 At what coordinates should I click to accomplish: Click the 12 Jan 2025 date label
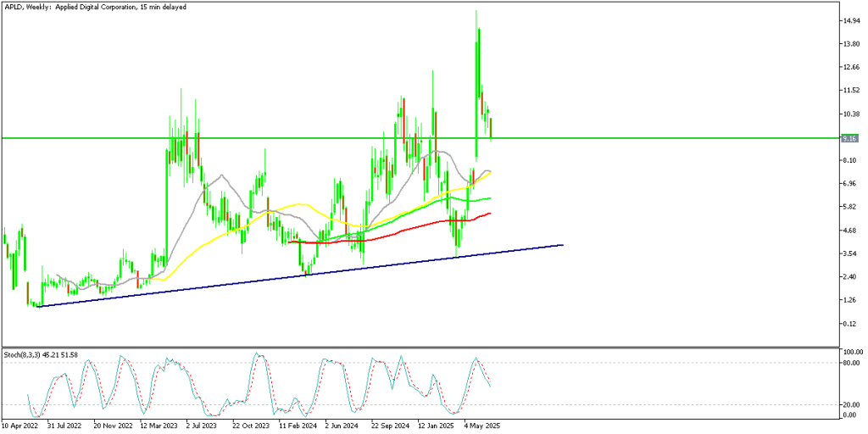pyautogui.click(x=435, y=426)
